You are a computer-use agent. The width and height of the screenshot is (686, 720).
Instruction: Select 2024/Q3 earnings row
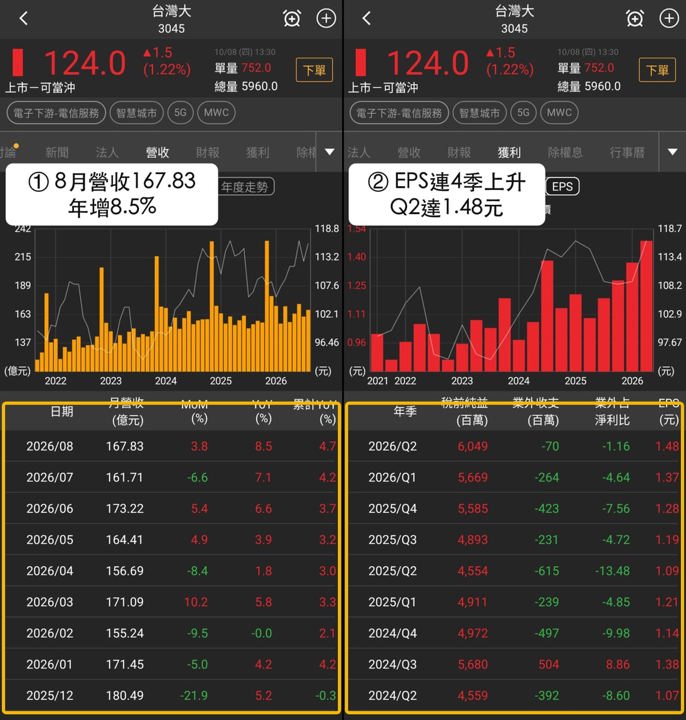click(514, 664)
